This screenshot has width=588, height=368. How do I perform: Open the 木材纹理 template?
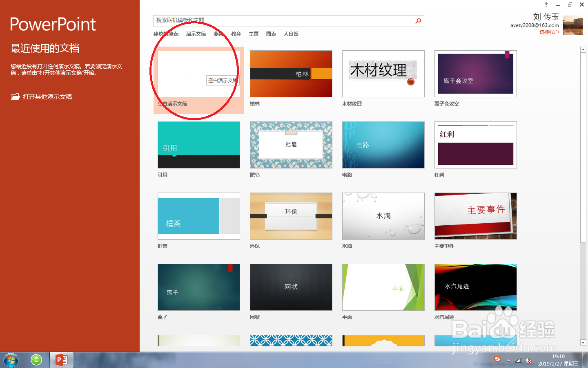tap(383, 74)
